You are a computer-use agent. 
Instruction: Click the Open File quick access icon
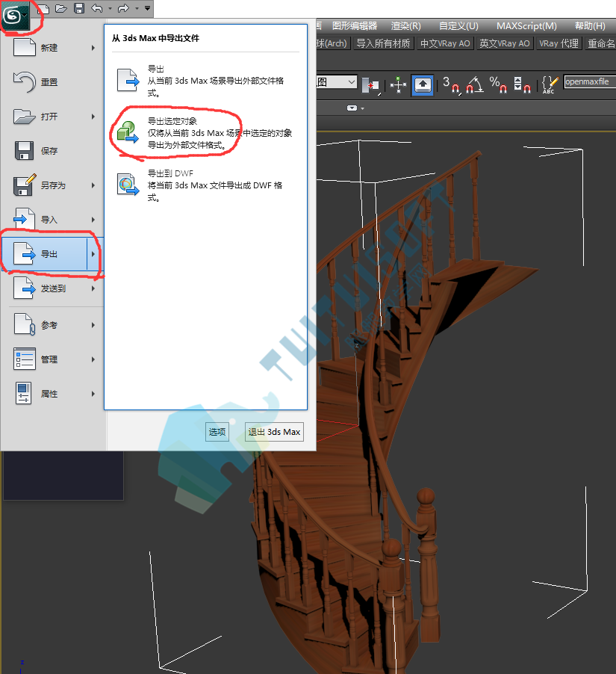61,8
